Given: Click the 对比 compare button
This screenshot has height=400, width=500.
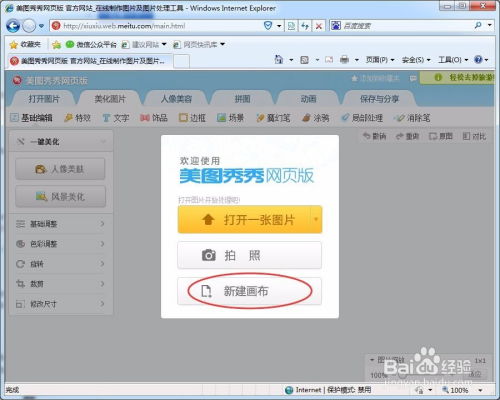Looking at the screenshot, I should (474, 136).
